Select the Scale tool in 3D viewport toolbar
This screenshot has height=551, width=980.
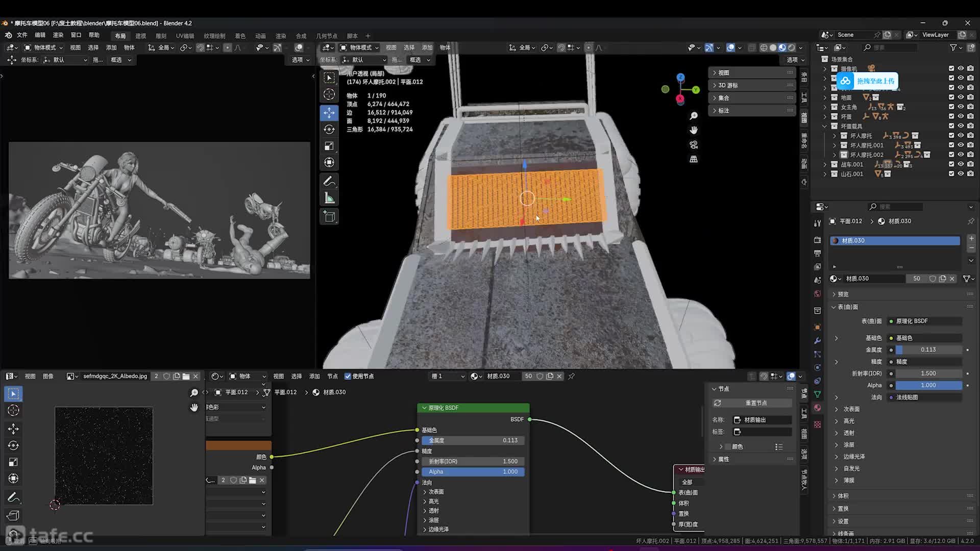[329, 146]
